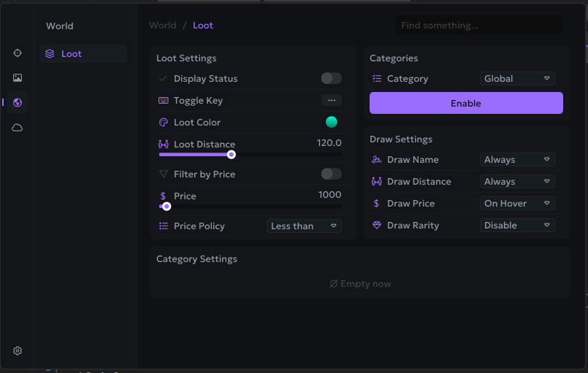
Task: Click the keyboard icon beside Toggle Key
Action: [x=164, y=101]
